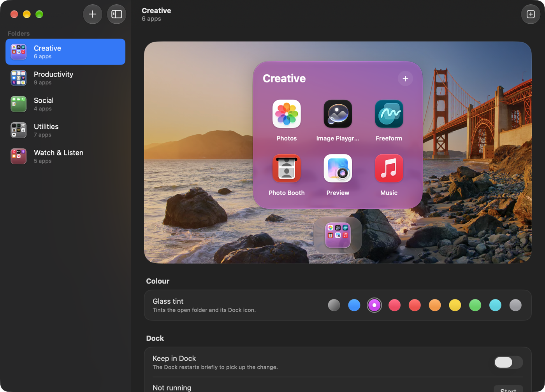Select the Creative folder in the sidebar
Viewport: 545px width, 392px height.
click(x=65, y=52)
